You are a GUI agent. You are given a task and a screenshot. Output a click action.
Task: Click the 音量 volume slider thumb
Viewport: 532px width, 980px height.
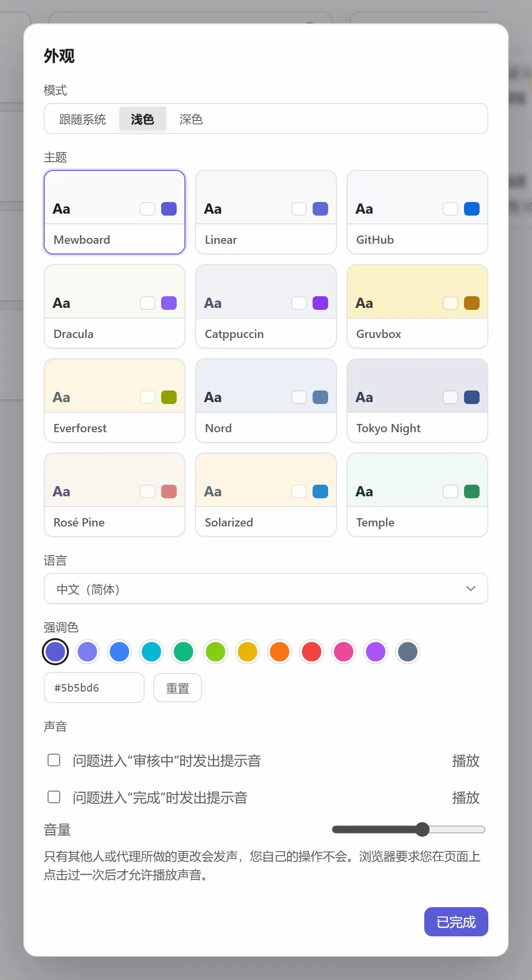click(x=423, y=829)
